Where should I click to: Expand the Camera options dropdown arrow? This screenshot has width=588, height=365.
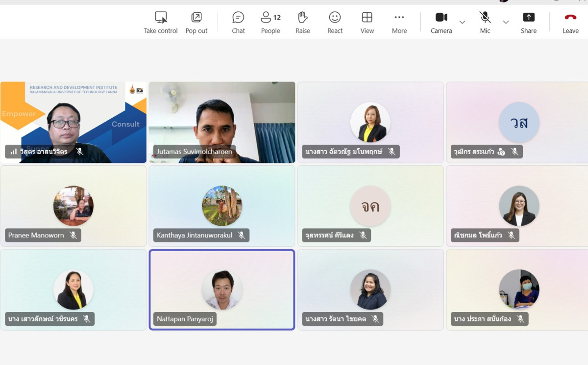point(462,22)
